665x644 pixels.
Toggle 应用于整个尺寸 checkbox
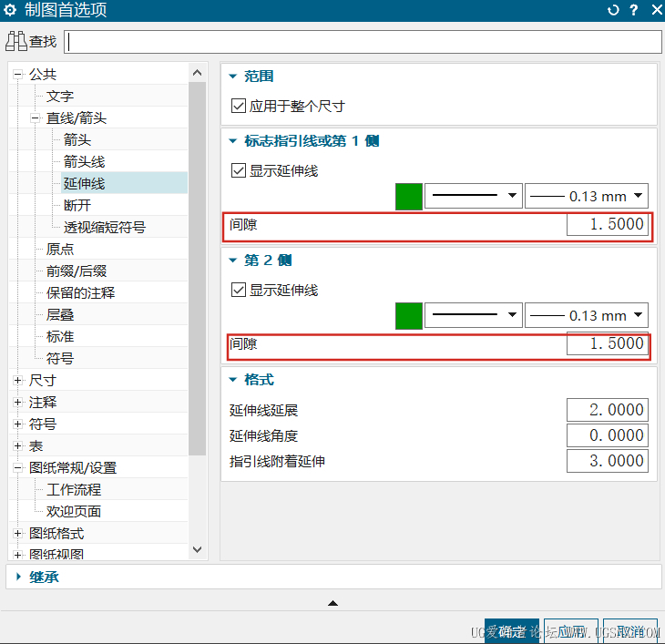point(239,106)
